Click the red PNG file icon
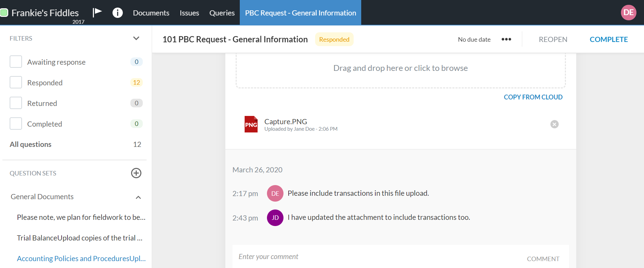 click(x=251, y=124)
